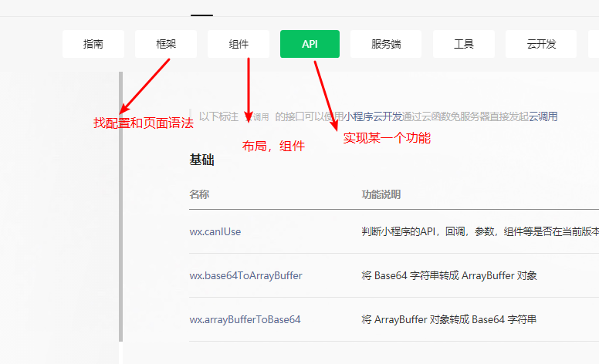Click the sidebar vertical scrollbar

[x=120, y=207]
